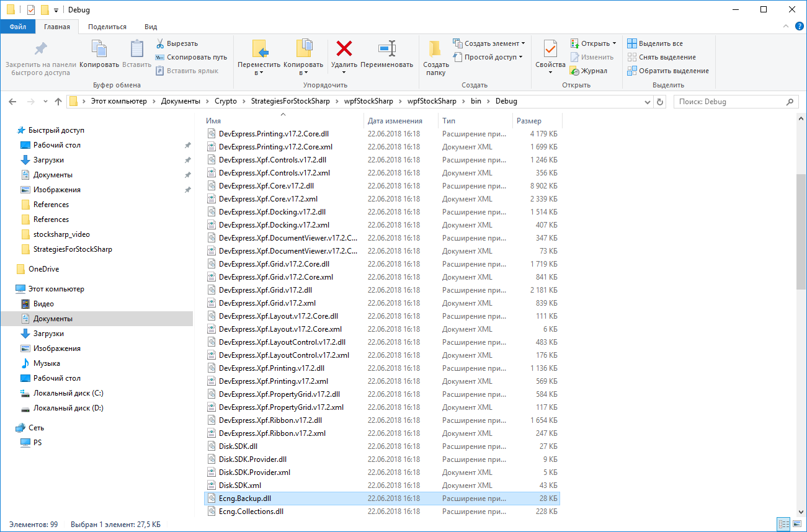Navigate back with left arrow
The width and height of the screenshot is (807, 532).
[13, 101]
